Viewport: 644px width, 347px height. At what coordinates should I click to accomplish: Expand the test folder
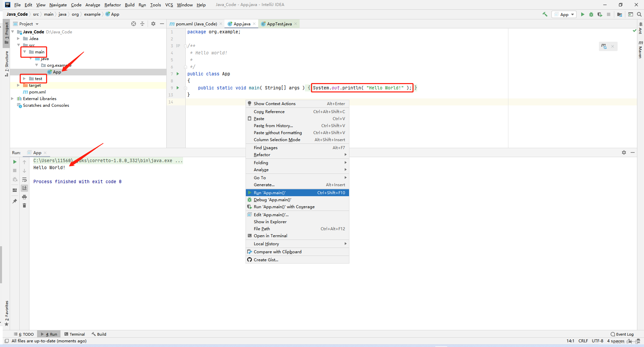click(x=24, y=78)
